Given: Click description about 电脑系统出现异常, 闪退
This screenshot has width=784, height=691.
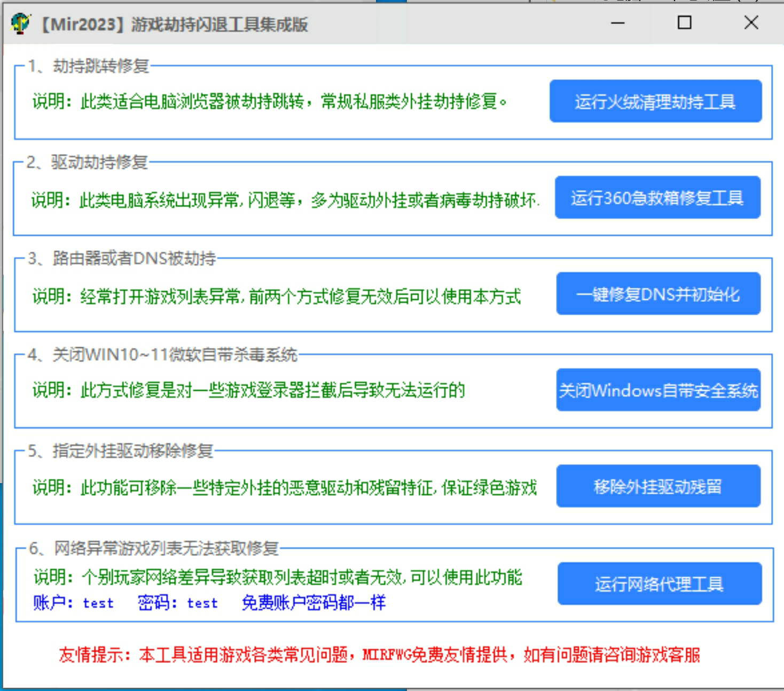Looking at the screenshot, I should 285,200.
